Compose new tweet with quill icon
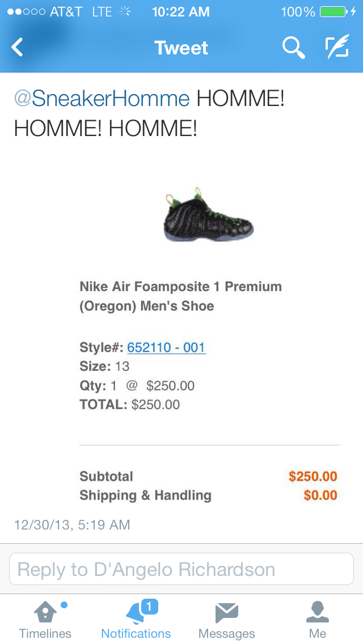 tap(337, 46)
